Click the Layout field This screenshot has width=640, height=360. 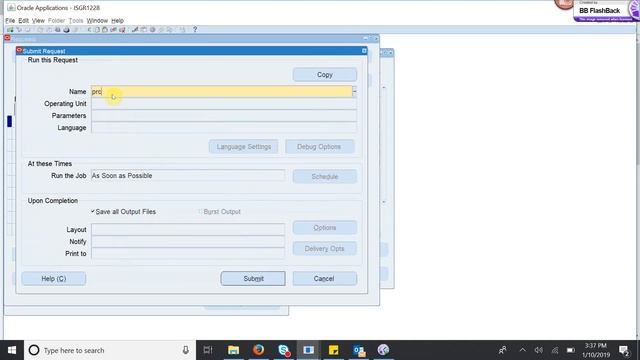tap(188, 229)
